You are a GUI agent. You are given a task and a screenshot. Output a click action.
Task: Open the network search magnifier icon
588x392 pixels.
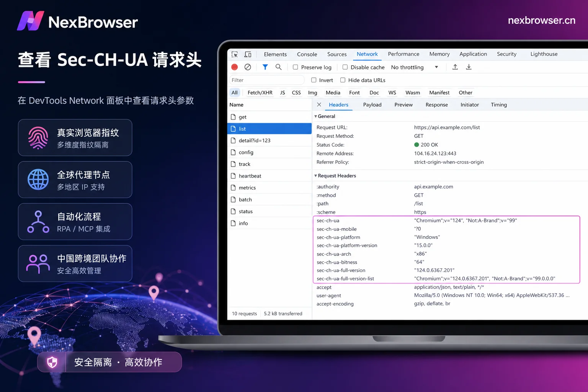279,67
